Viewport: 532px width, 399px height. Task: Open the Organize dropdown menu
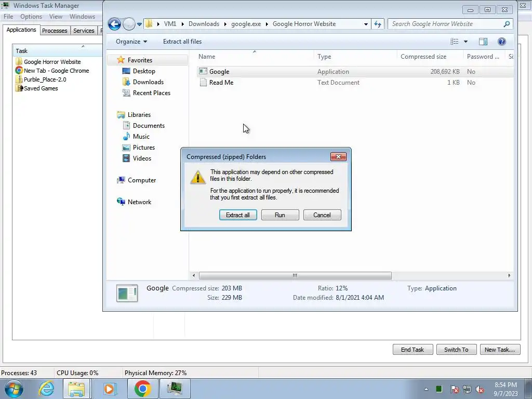[x=131, y=42]
